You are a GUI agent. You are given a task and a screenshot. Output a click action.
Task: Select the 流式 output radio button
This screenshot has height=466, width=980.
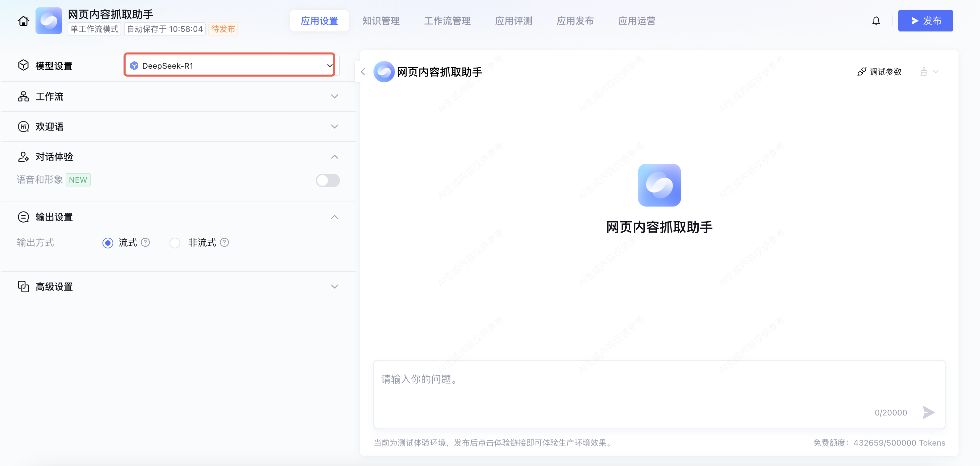[108, 243]
